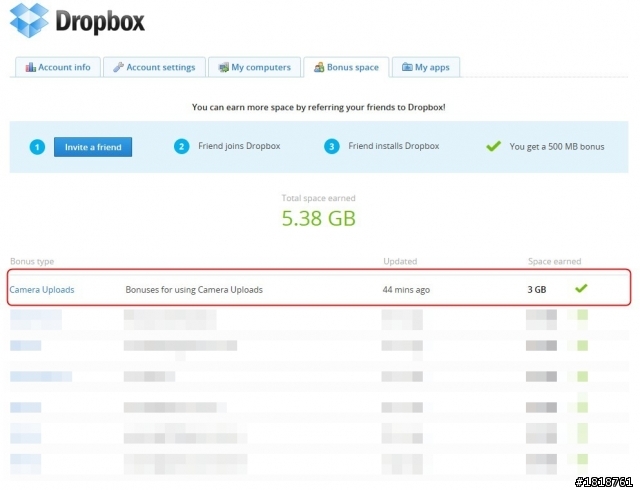Click the step 2 circle icon
Screen dimensions: 640x490
tap(182, 146)
